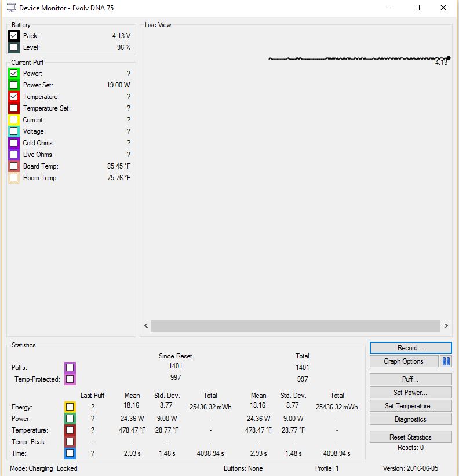Enable the yellow Current checkbox

(14, 120)
